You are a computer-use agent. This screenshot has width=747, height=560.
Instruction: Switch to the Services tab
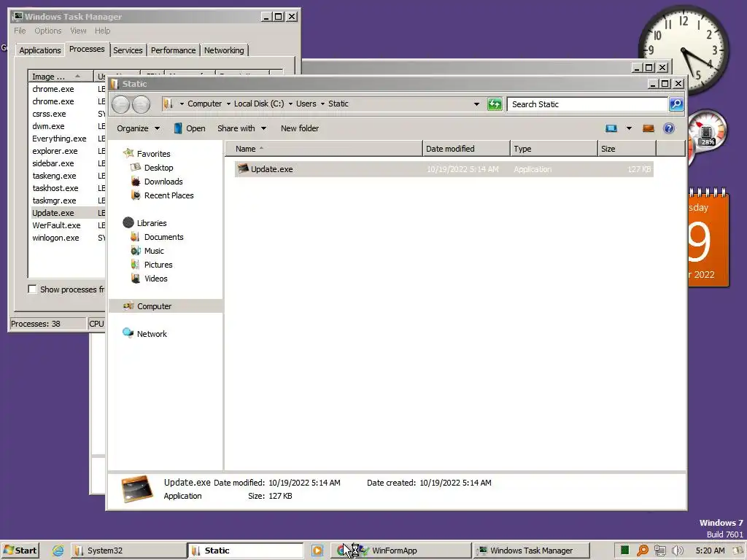point(128,50)
